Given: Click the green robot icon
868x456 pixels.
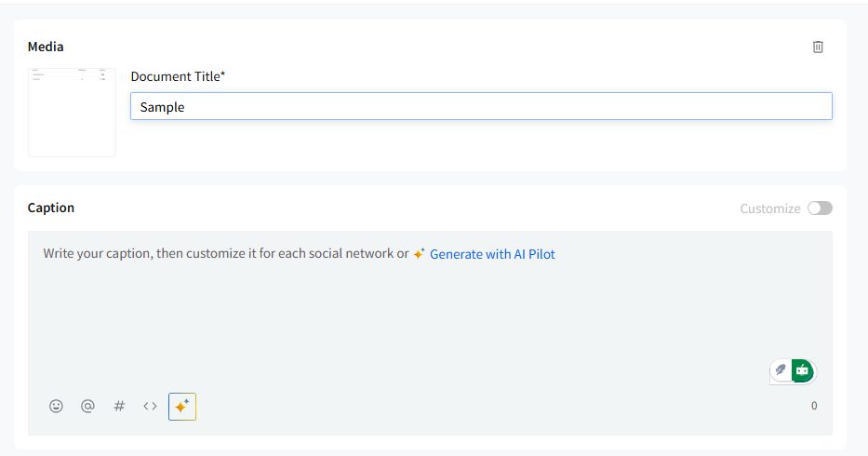Looking at the screenshot, I should 802,370.
